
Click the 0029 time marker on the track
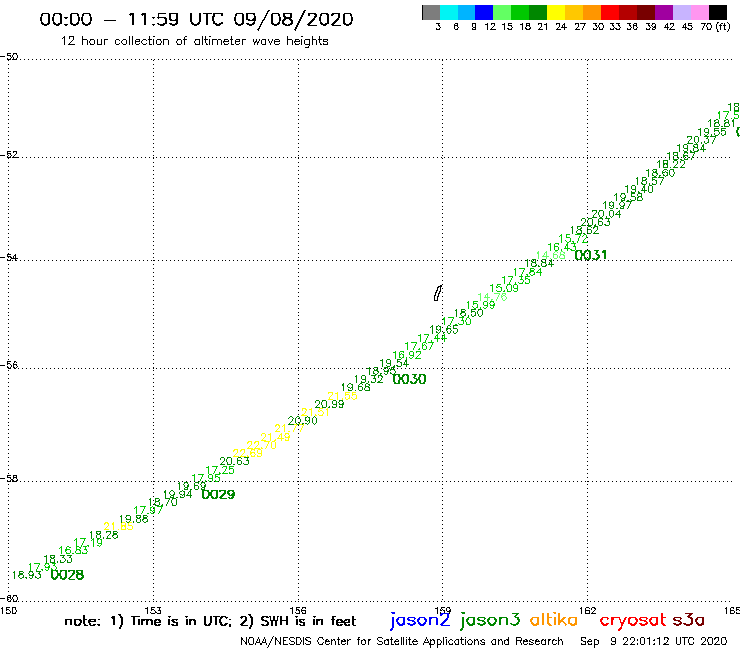(218, 494)
